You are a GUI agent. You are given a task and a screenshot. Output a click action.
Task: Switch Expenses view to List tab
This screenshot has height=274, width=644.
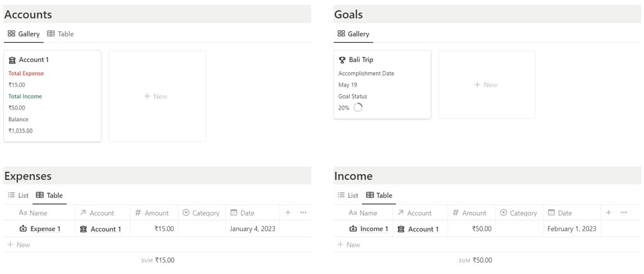coord(19,195)
